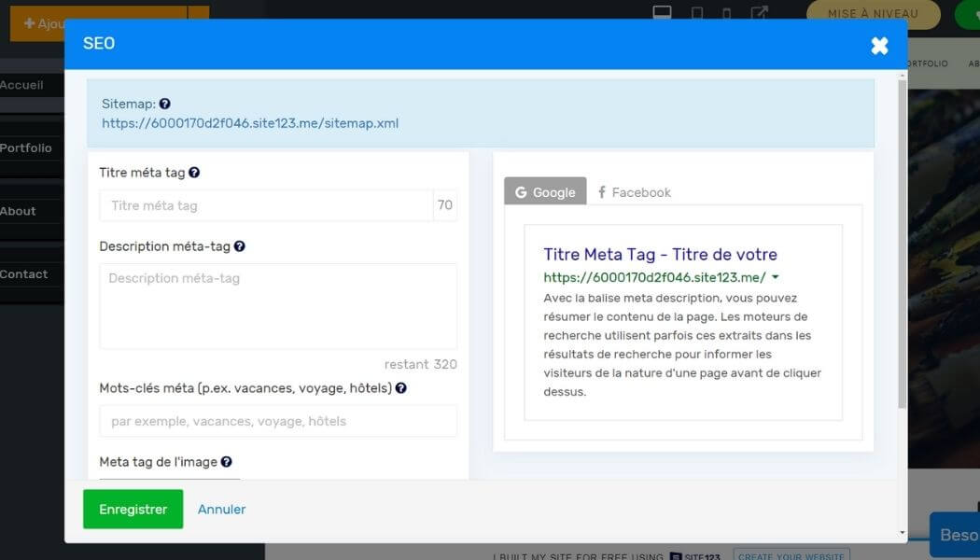Show help for Mots-clés méta
The width and height of the screenshot is (980, 560).
point(401,388)
